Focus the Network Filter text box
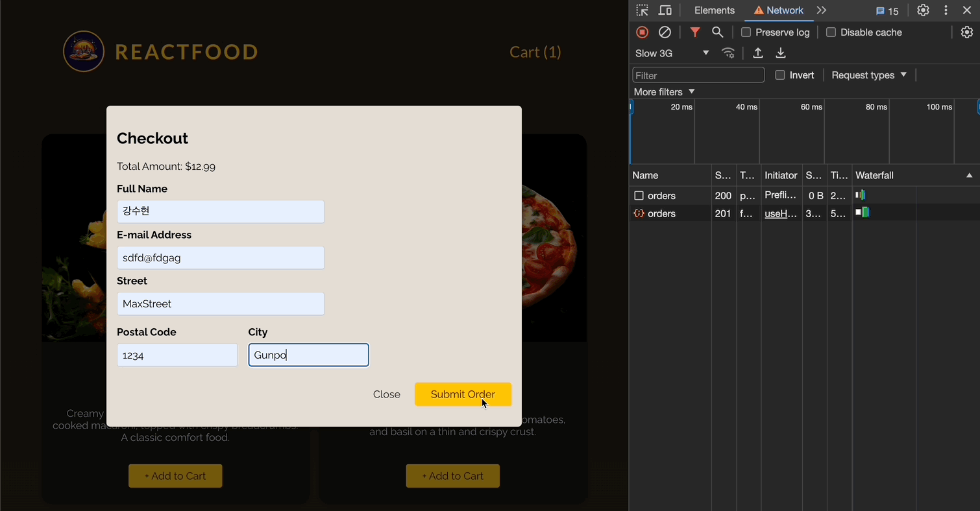Viewport: 980px width, 511px height. 698,75
